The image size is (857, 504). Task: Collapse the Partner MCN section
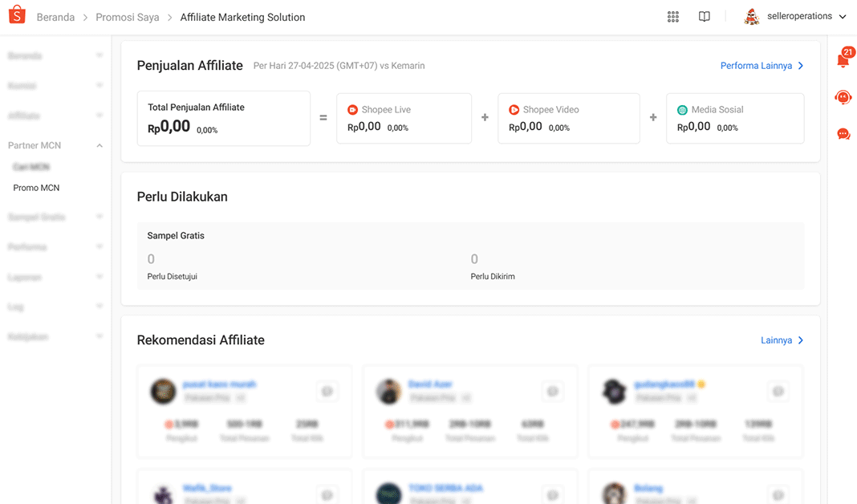[x=100, y=145]
